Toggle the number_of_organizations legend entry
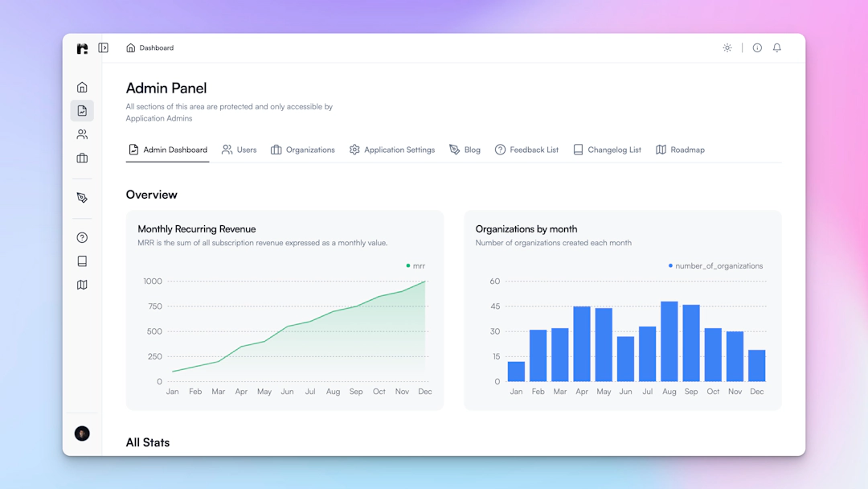 [715, 266]
